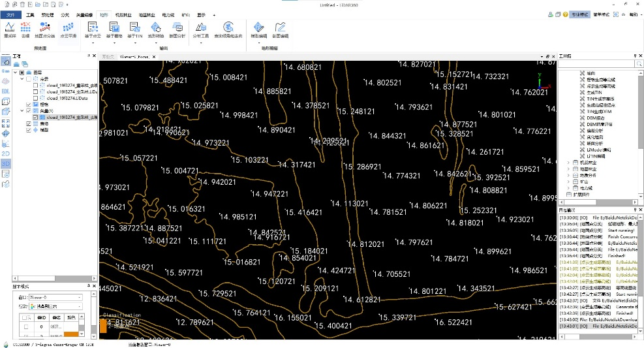Image resolution: width=644 pixels, height=348 pixels.
Task: Click the 重采样 resample tool icon
Action: (9, 27)
